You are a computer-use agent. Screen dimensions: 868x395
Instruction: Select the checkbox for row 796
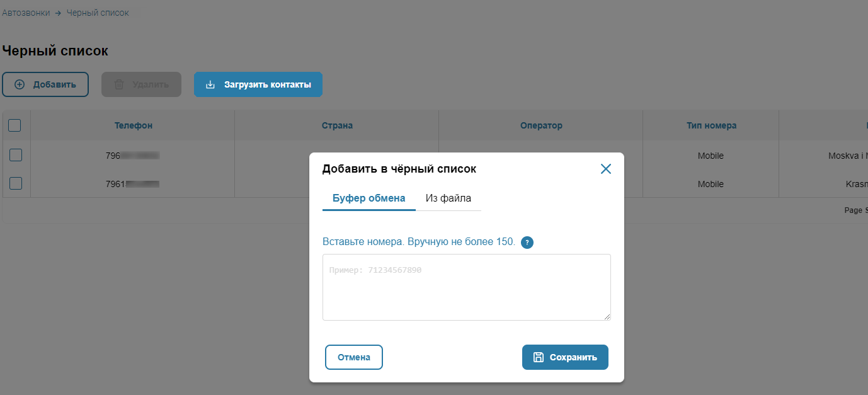pyautogui.click(x=16, y=155)
